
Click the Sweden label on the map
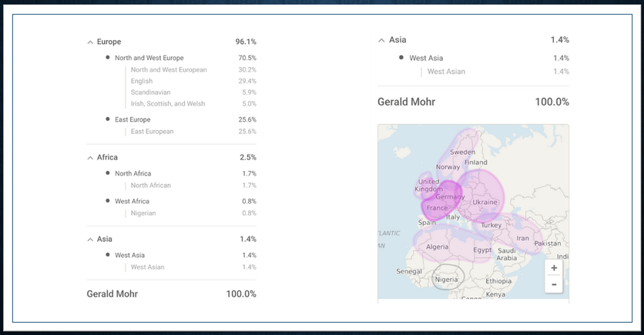(x=462, y=152)
